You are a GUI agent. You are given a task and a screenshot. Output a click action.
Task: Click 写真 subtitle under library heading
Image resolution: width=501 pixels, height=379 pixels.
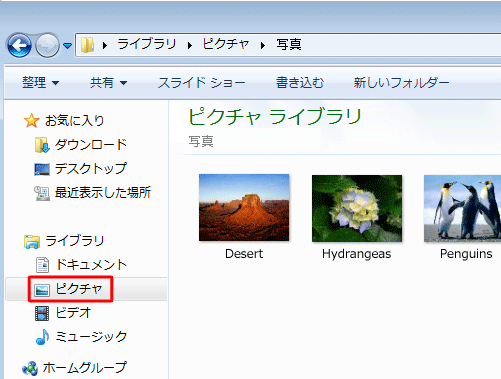201,142
